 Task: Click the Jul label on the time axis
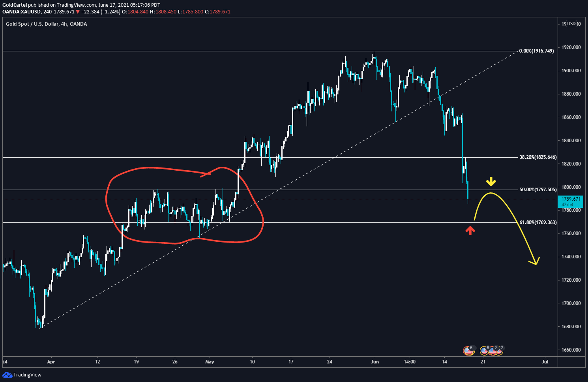click(545, 362)
